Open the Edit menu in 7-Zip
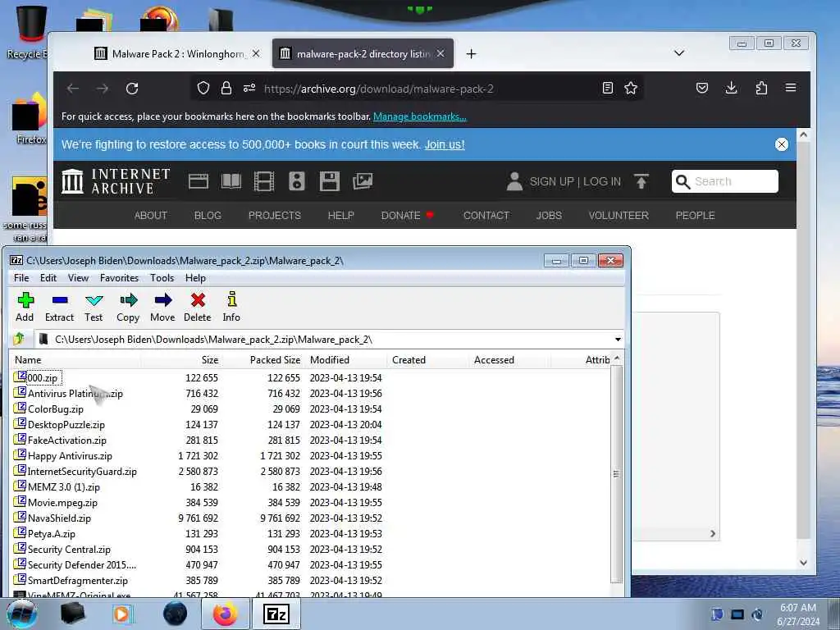 pos(48,278)
